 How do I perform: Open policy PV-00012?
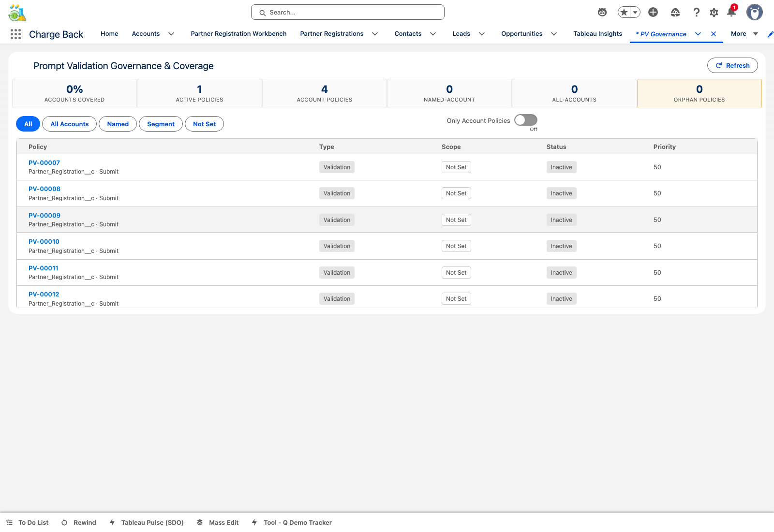tap(44, 294)
